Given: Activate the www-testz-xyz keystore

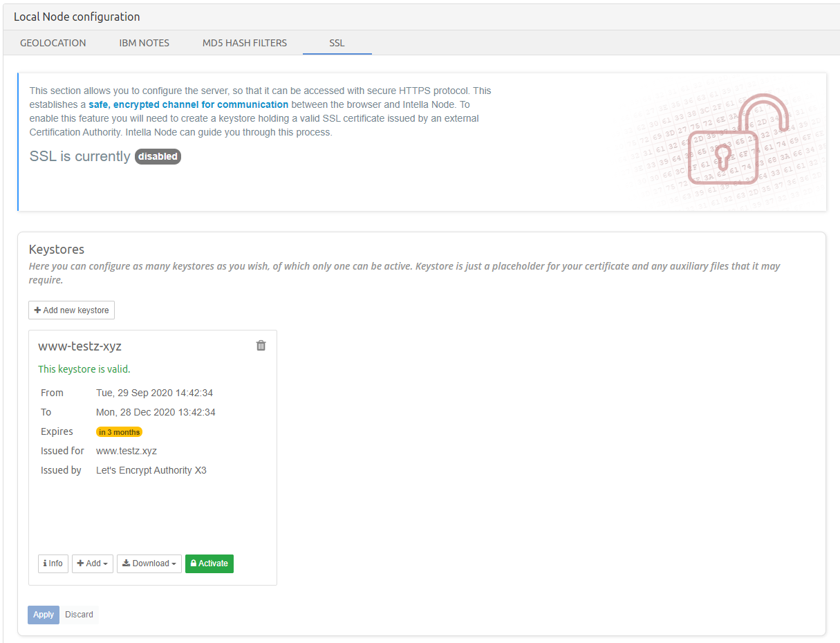Looking at the screenshot, I should click(209, 563).
